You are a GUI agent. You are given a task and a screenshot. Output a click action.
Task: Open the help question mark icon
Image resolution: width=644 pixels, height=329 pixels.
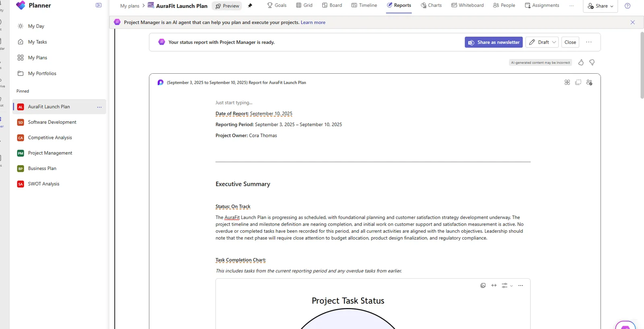tap(627, 6)
